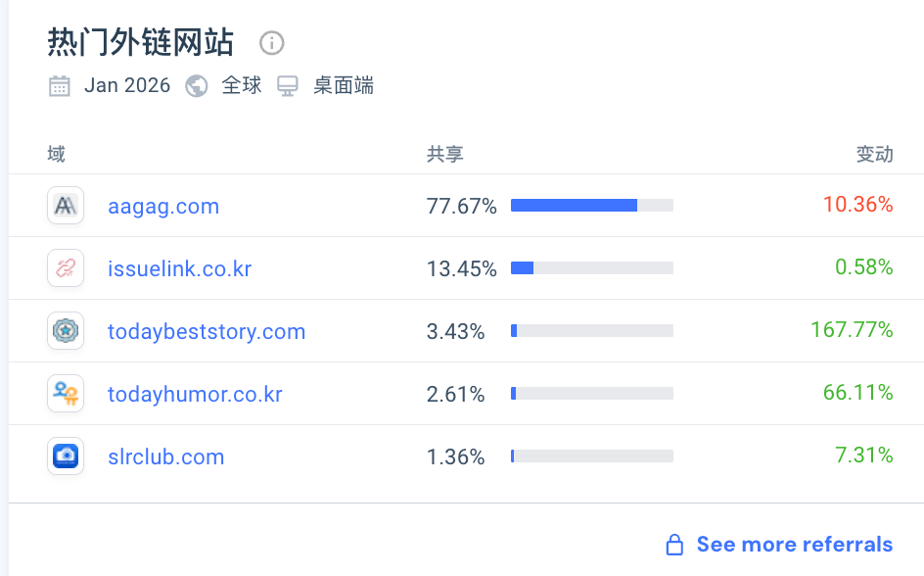Click the todaybeststory.com site favicon
This screenshot has width=924, height=576.
click(66, 331)
